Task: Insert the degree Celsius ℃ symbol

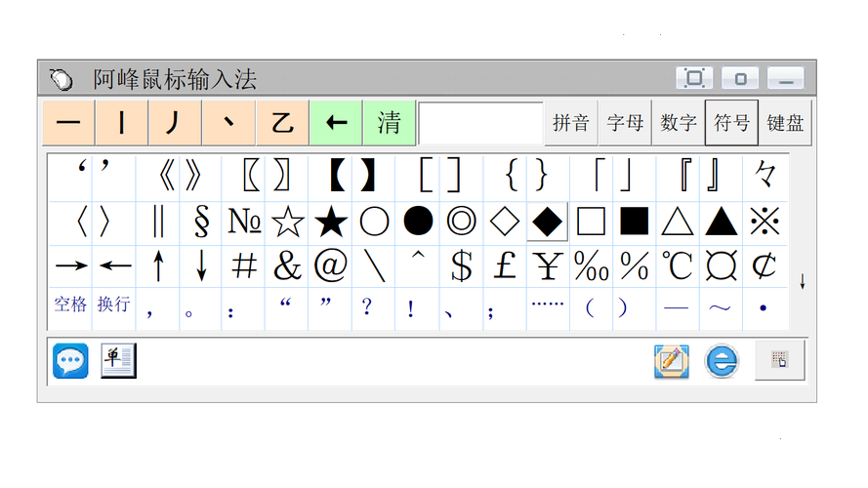Action: click(x=678, y=266)
